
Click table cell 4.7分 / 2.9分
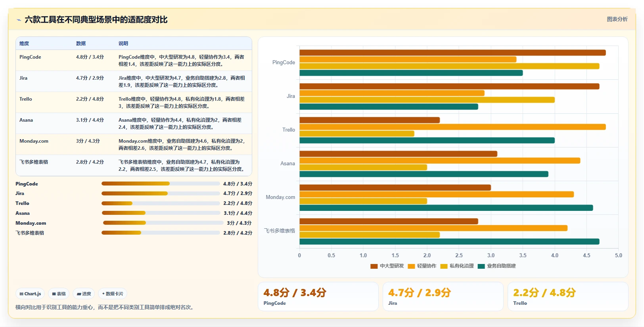point(90,78)
